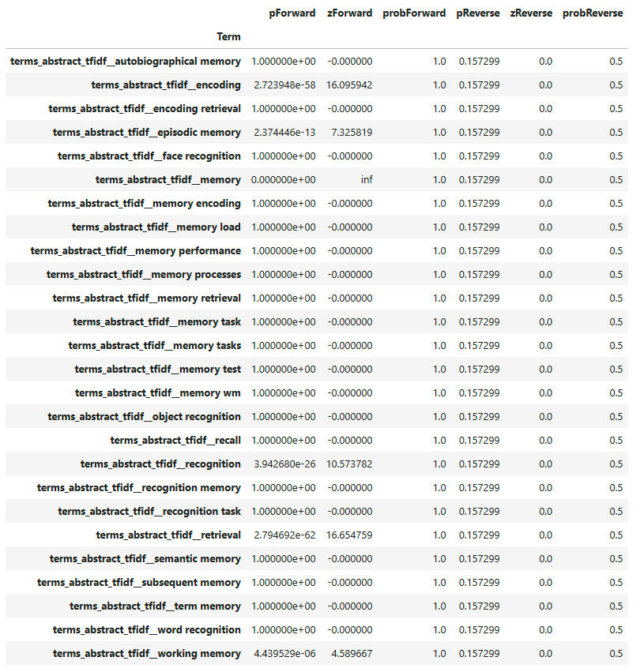Click the Term index header

[228, 37]
